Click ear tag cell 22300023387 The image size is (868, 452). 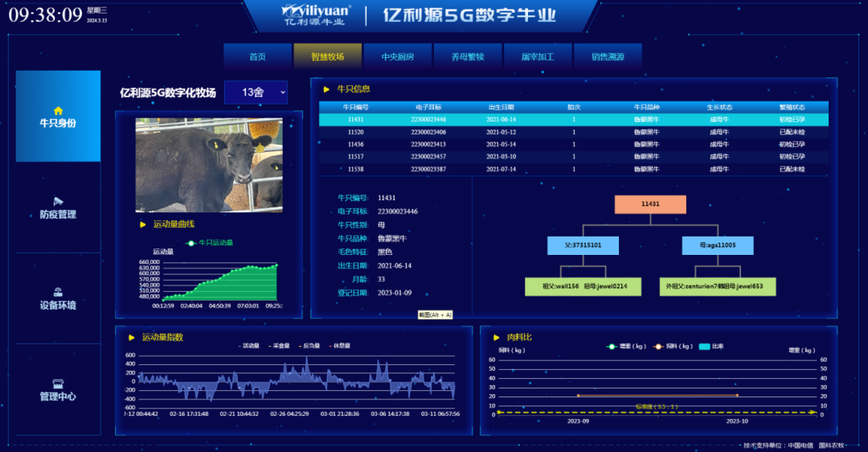tap(428, 169)
